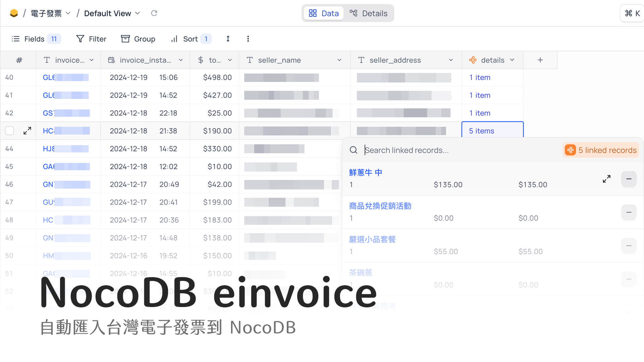Refresh the view with the reload icon
This screenshot has width=644, height=362.
154,13
